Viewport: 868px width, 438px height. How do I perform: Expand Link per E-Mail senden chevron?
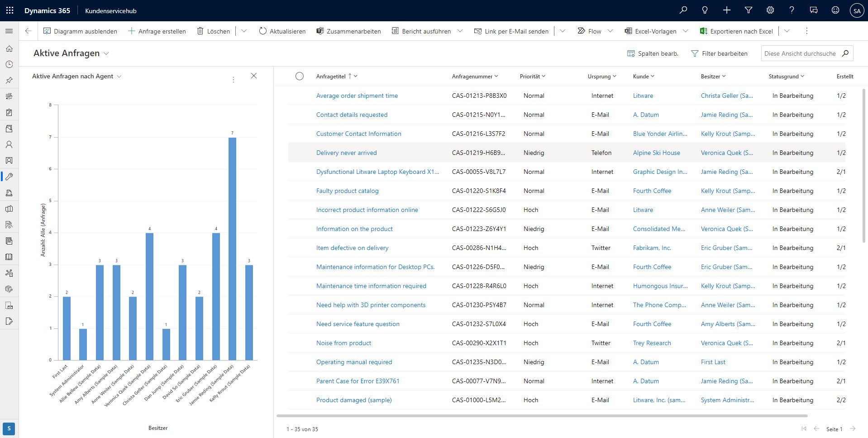[x=563, y=31]
